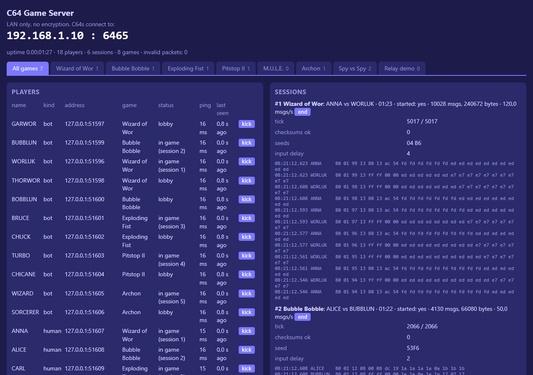Kick player CHICANE
533x375 pixels.
[x=246, y=274]
